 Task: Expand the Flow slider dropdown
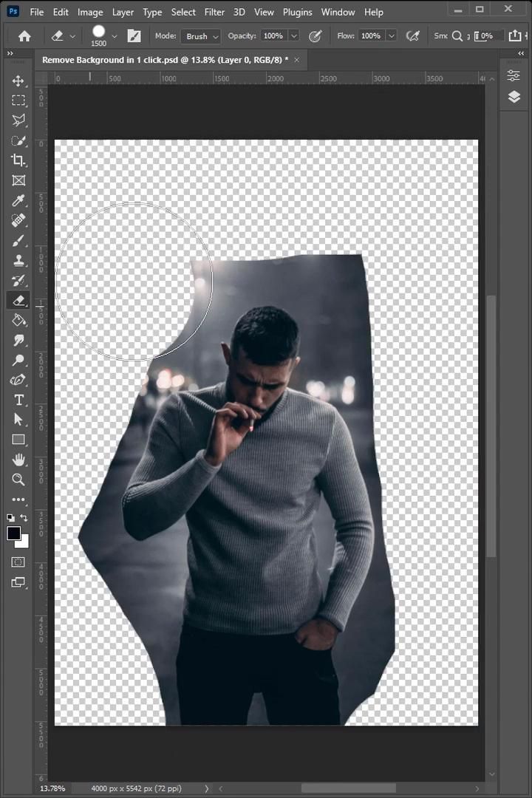click(392, 36)
